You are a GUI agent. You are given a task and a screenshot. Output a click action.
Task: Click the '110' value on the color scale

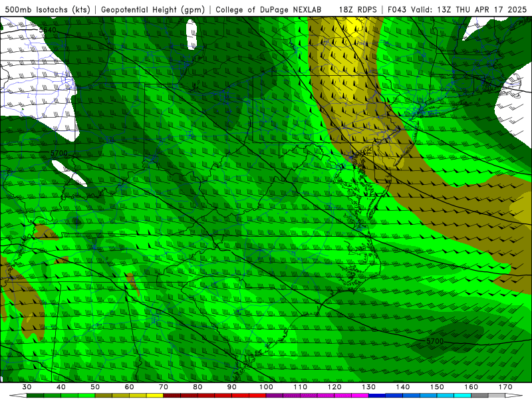pyautogui.click(x=301, y=387)
